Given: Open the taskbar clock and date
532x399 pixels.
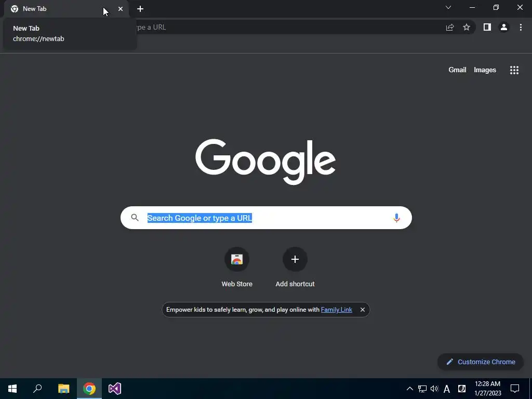Looking at the screenshot, I should point(487,389).
